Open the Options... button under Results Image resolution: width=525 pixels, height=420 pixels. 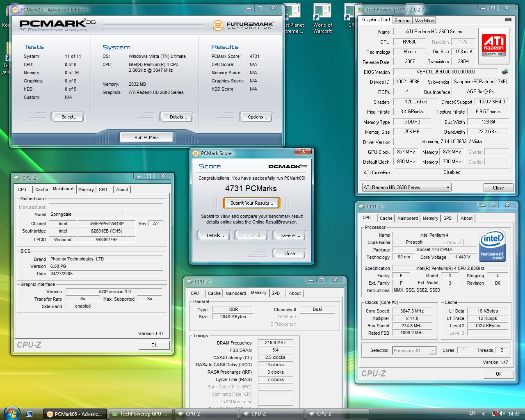pos(257,117)
